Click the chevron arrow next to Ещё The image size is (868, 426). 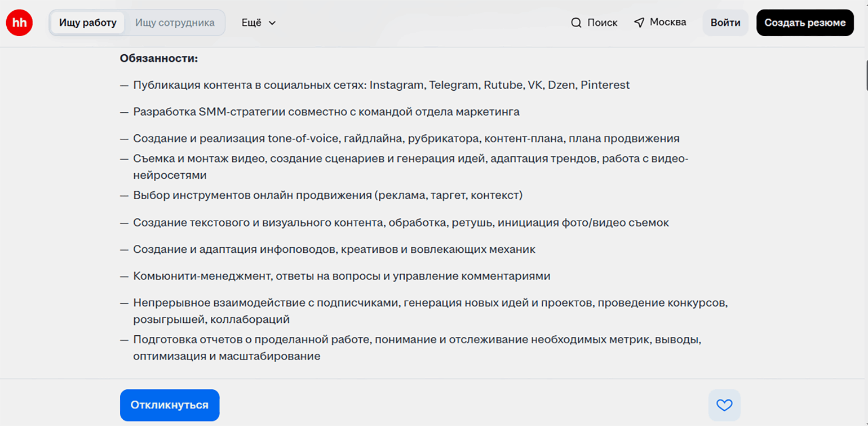(272, 23)
